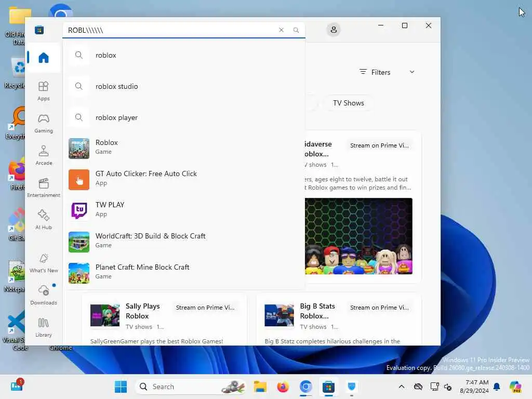Open AI Hub in sidebar

tap(44, 220)
